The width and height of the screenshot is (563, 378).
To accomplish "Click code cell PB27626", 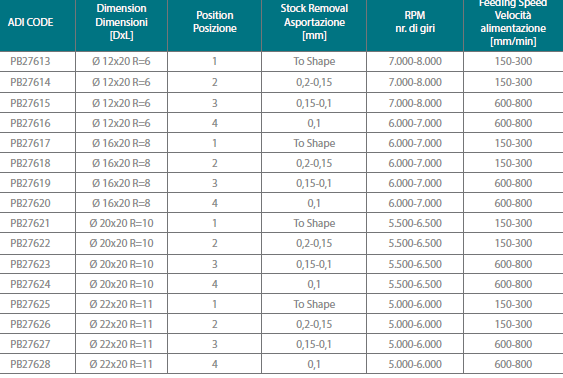I will pos(30,324).
